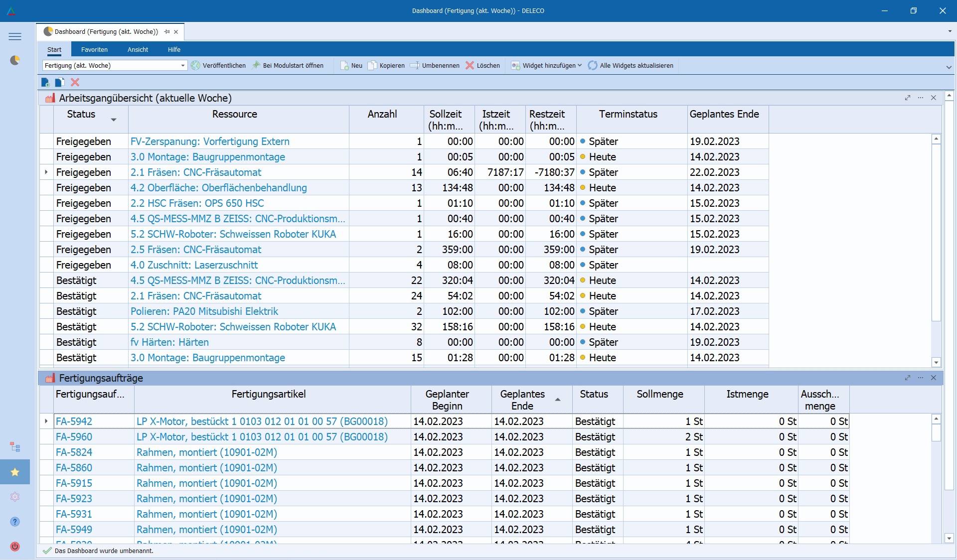Switch to the Favoriten ribbon tab
957x560 pixels.
click(x=94, y=49)
